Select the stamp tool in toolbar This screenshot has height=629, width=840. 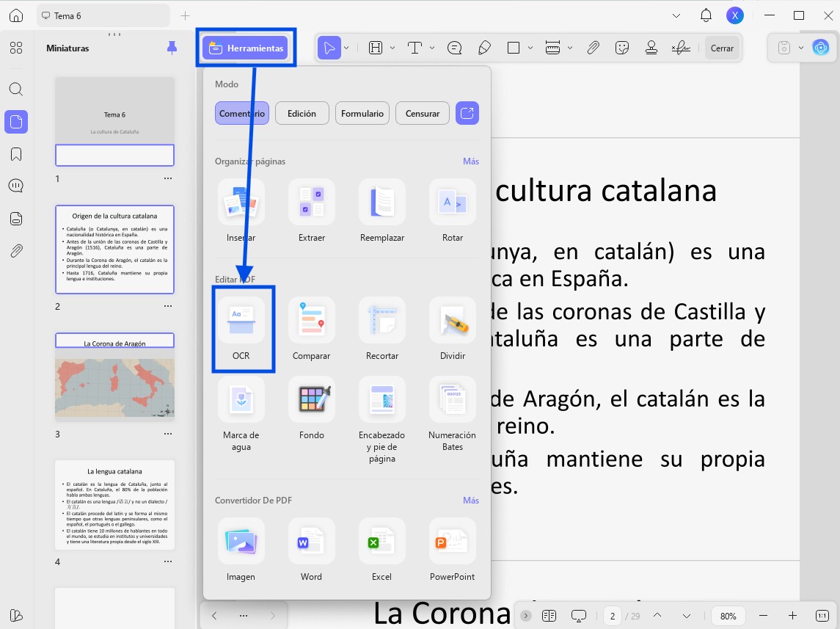coord(651,48)
